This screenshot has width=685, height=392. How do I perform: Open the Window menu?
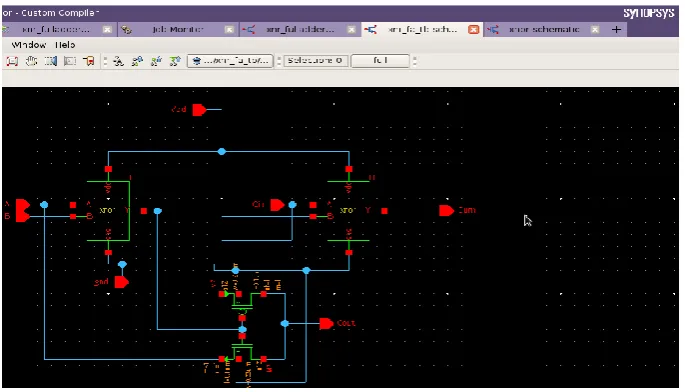29,45
